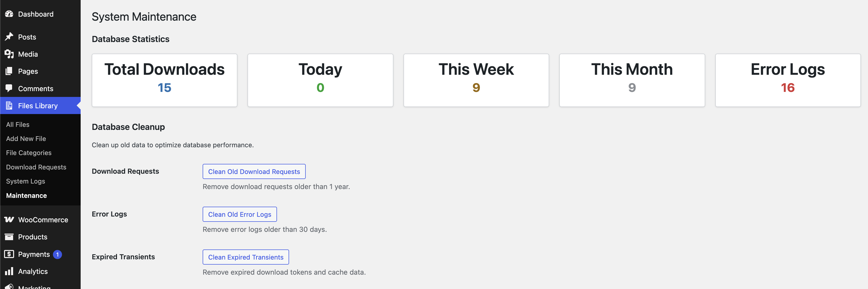Click the Pages stack icon
Image resolution: width=868 pixels, height=289 pixels.
pos(9,71)
